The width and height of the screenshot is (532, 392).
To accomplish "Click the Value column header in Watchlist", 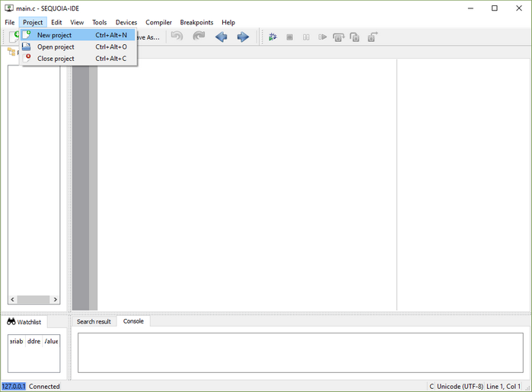I will (x=51, y=342).
